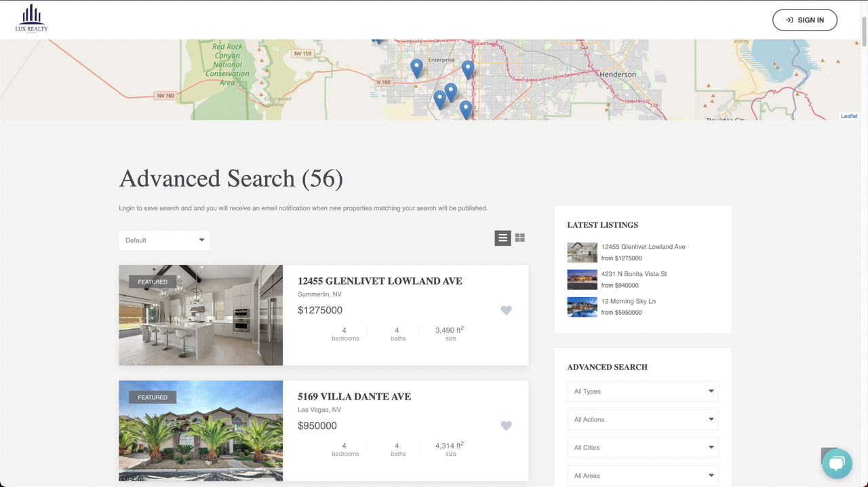This screenshot has height=487, width=868.
Task: Click the 4,314 ft² size value
Action: click(450, 446)
